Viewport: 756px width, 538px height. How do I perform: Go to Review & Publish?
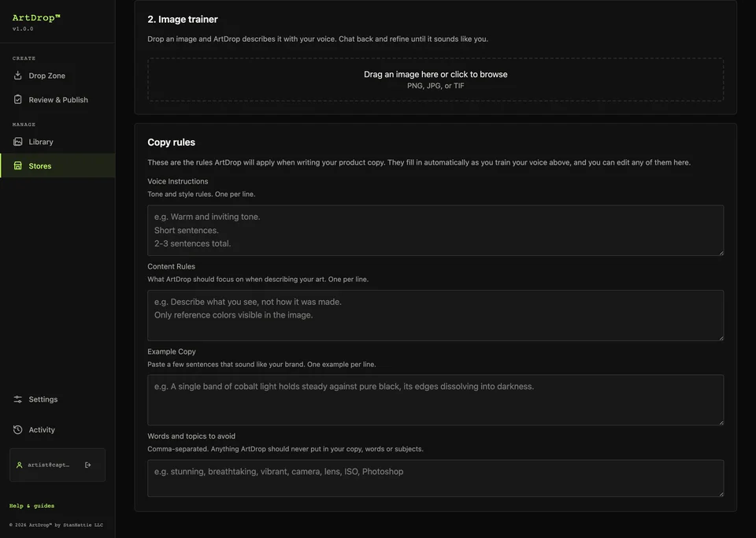point(57,100)
